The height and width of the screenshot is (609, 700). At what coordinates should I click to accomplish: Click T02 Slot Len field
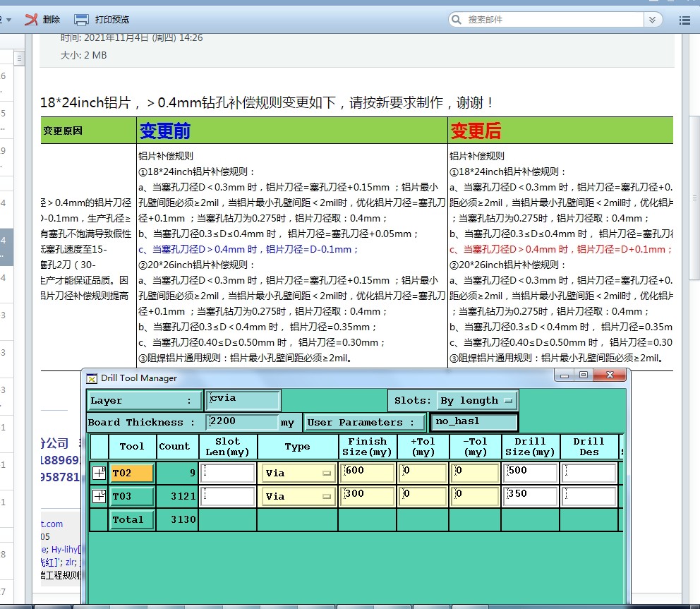pos(228,473)
